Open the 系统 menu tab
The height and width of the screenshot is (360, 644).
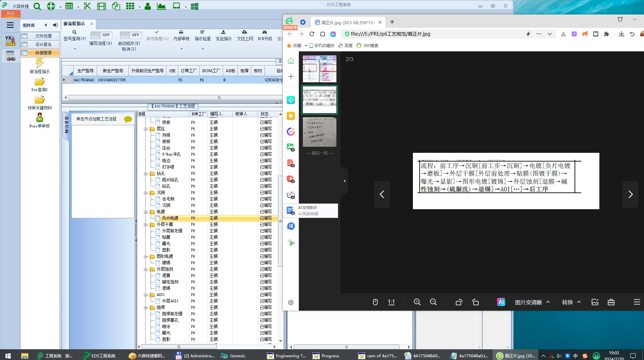coord(11,14)
